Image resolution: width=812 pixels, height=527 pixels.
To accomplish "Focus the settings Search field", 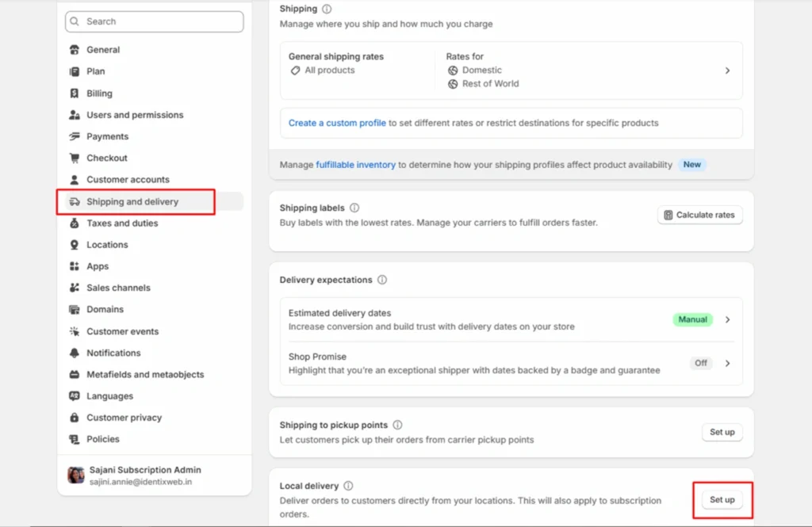I will (x=155, y=22).
